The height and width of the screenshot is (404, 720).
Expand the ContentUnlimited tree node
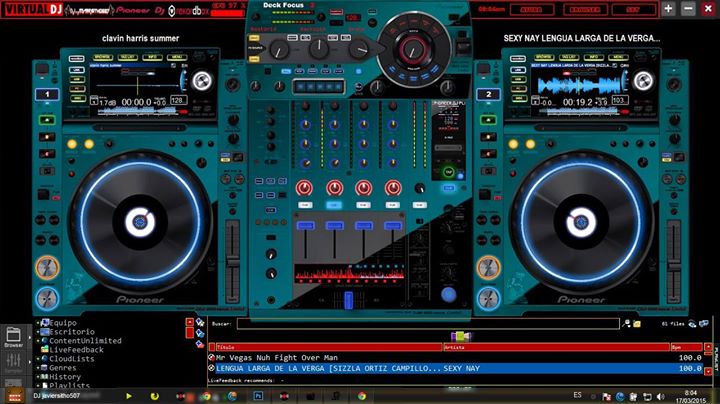(38, 341)
